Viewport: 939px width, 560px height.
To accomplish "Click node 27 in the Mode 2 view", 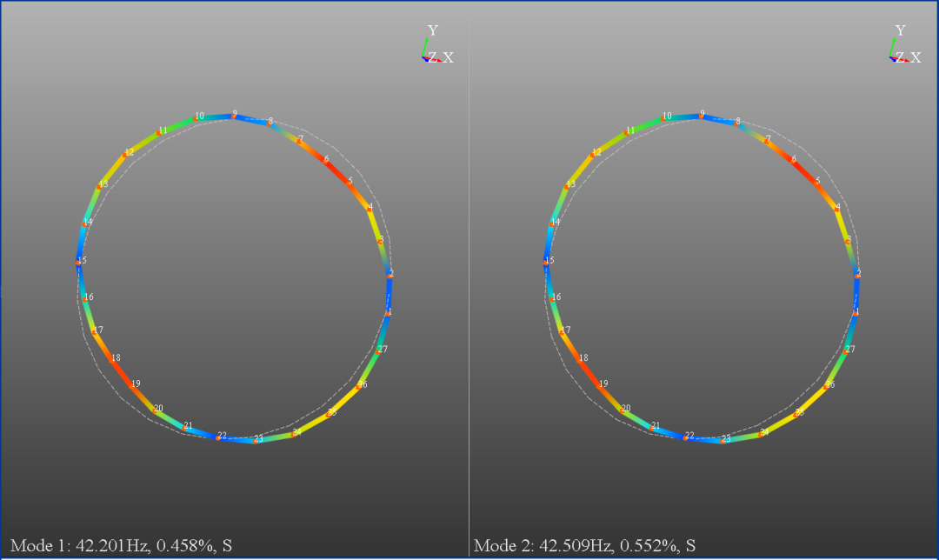I will [847, 351].
